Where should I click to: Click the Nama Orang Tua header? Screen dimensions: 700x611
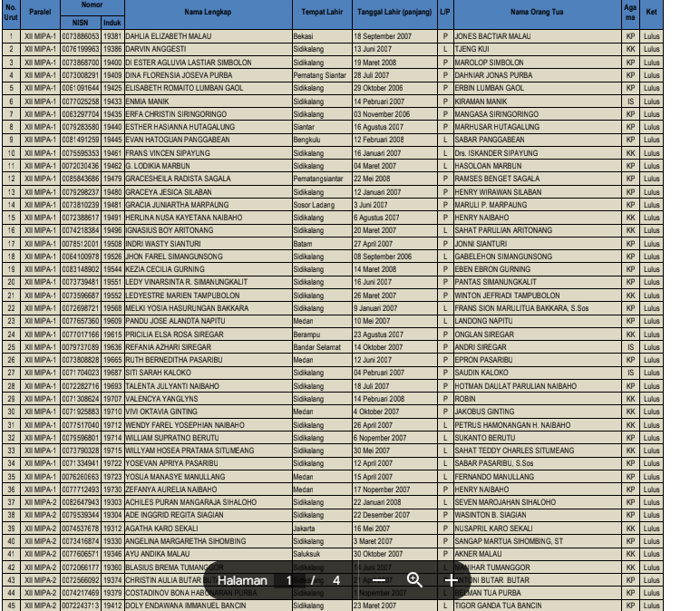[537, 12]
